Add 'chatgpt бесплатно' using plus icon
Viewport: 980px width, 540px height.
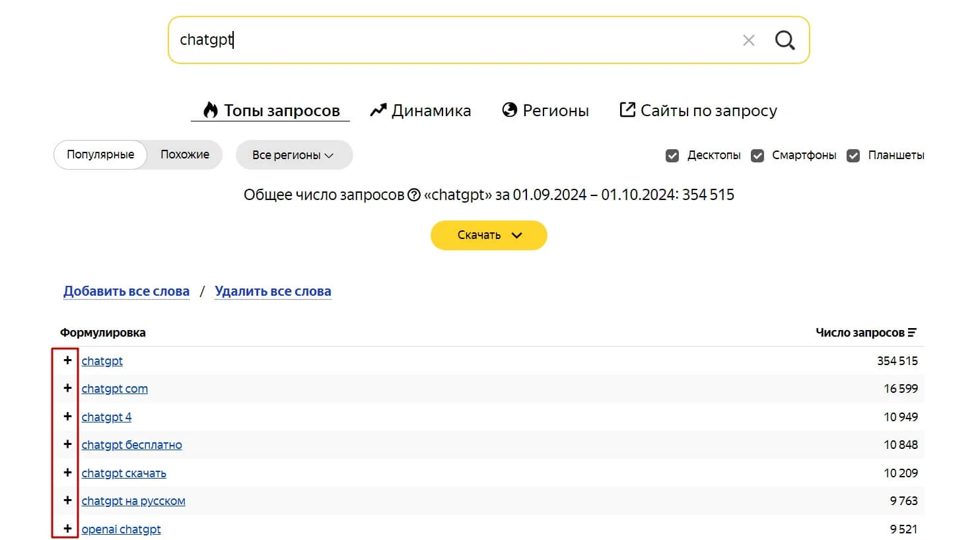(67, 444)
